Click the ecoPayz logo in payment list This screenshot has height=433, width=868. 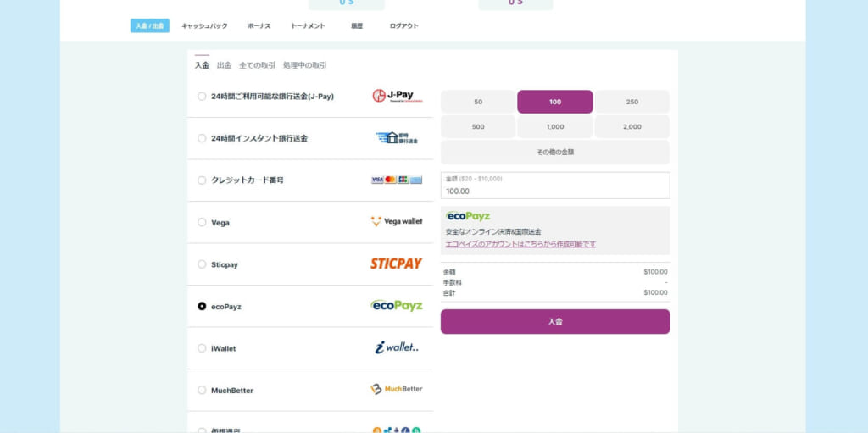click(397, 306)
